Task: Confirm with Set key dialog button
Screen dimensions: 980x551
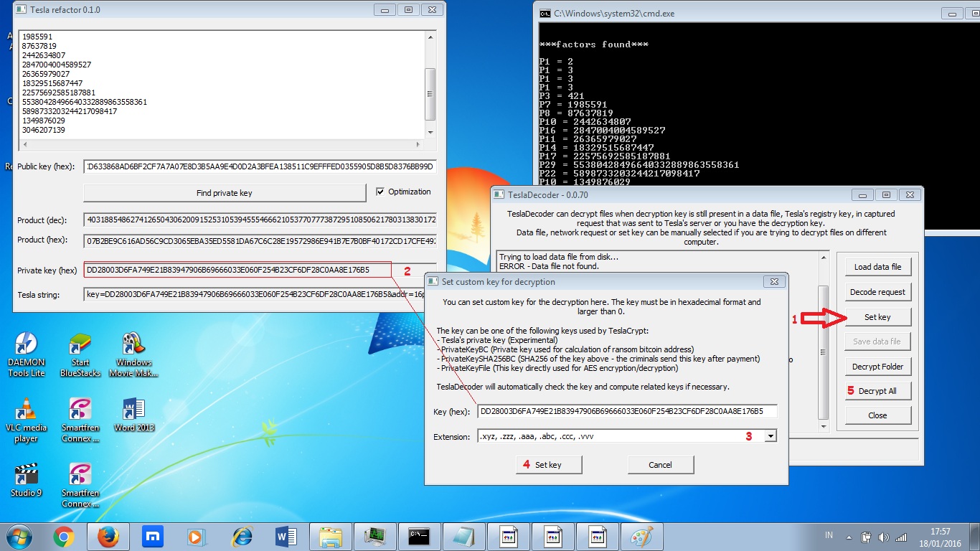Action: (549, 465)
